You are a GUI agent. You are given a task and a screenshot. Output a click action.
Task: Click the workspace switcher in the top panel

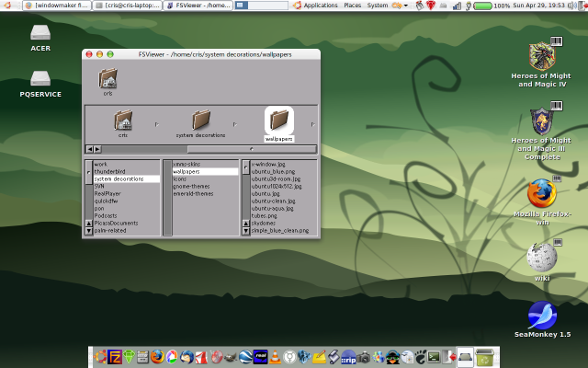point(261,6)
